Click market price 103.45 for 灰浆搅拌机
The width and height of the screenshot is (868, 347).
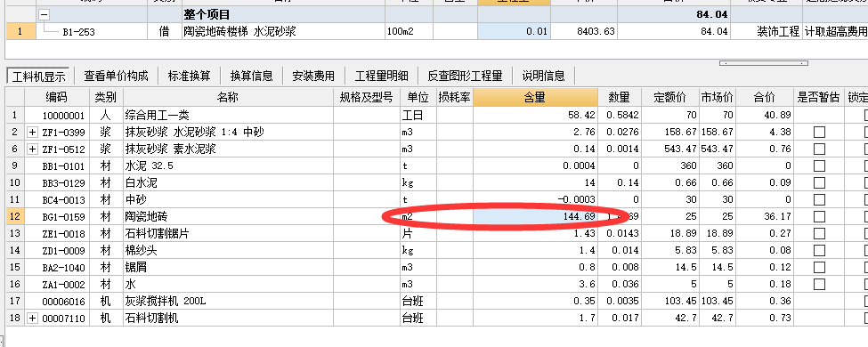pyautogui.click(x=718, y=301)
